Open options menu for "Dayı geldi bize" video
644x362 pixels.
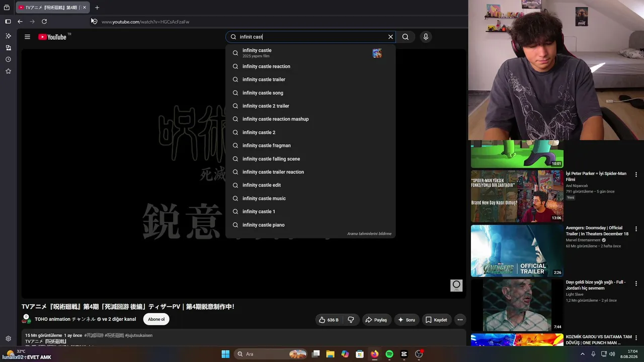click(636, 283)
